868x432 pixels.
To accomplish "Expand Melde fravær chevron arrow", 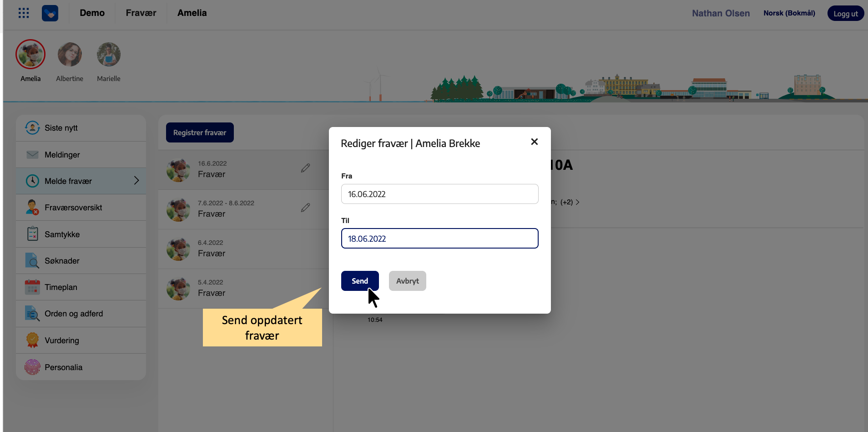I will pos(136,181).
